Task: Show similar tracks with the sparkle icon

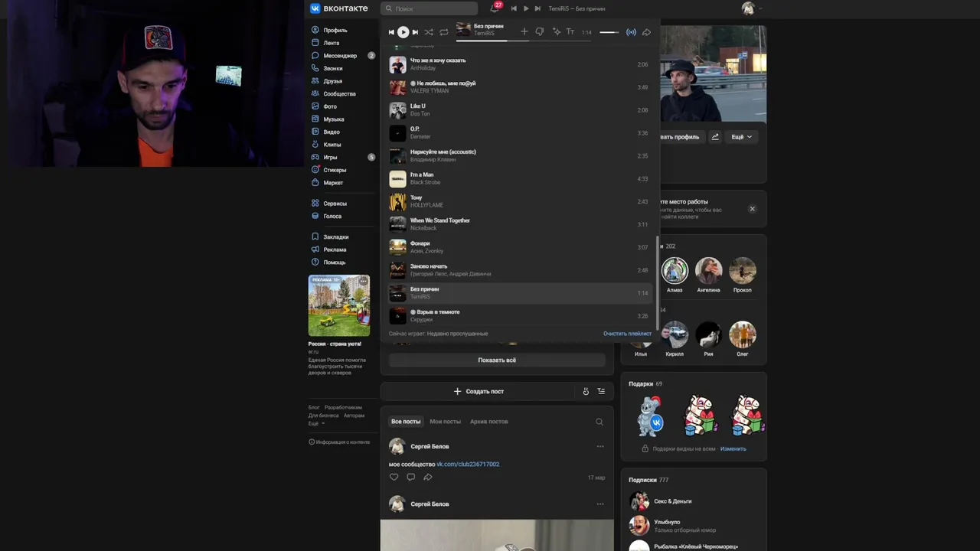Action: pyautogui.click(x=557, y=32)
